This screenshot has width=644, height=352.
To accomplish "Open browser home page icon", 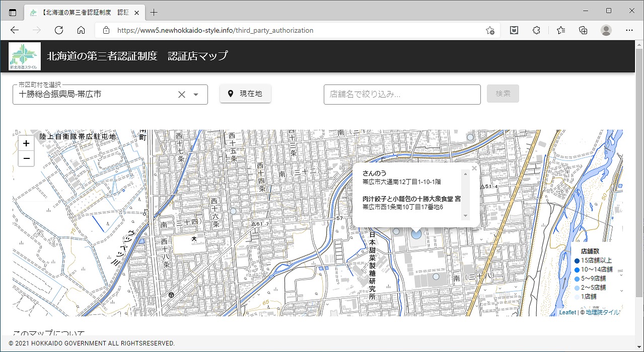I will click(81, 30).
